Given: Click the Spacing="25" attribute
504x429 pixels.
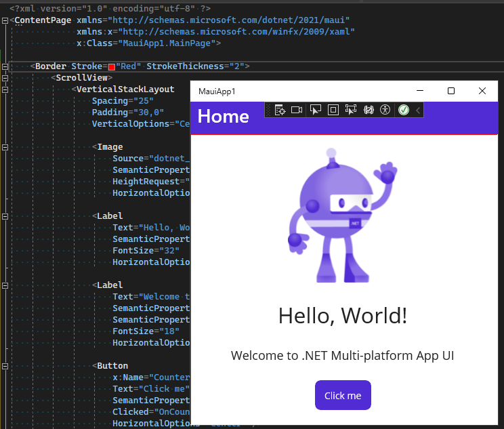Looking at the screenshot, I should tap(123, 101).
